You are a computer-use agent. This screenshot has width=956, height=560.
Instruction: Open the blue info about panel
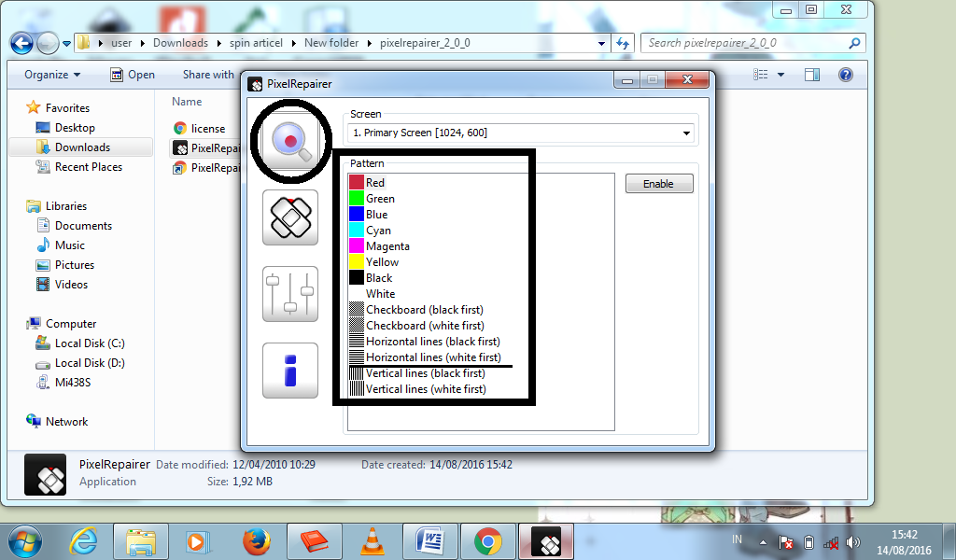pos(290,371)
